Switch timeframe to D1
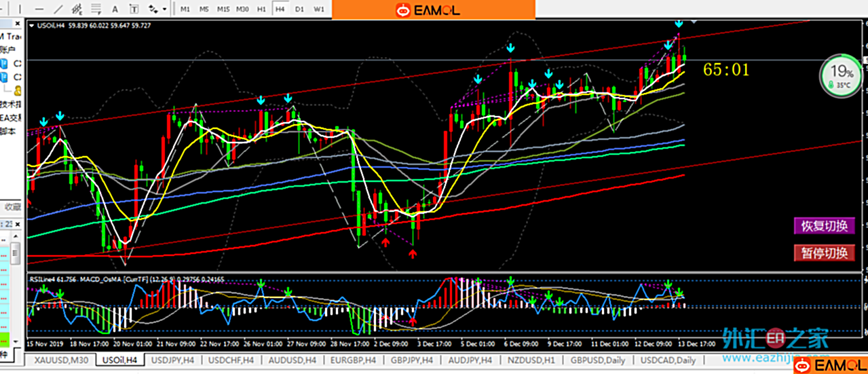 299,10
